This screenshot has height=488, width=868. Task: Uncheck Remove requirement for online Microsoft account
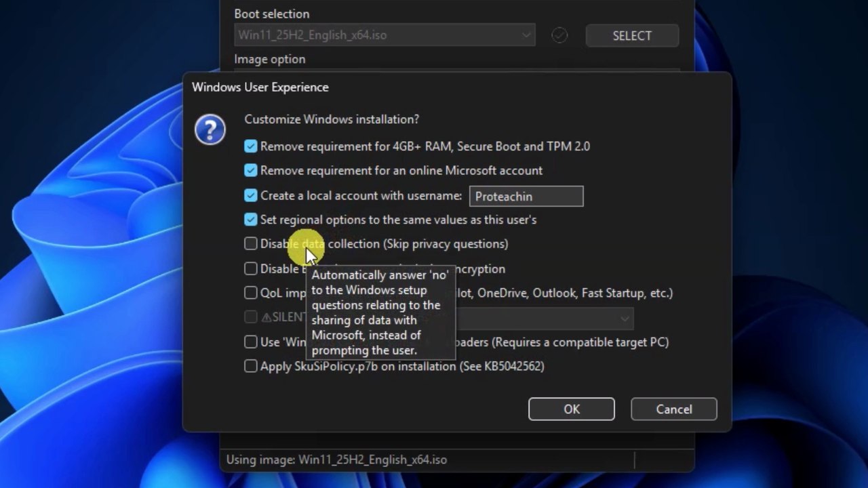[x=251, y=170]
